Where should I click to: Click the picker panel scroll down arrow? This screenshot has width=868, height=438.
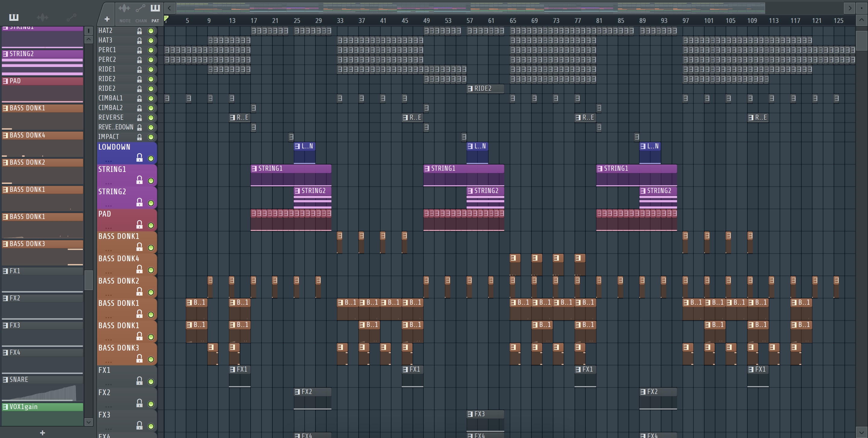coord(89,422)
